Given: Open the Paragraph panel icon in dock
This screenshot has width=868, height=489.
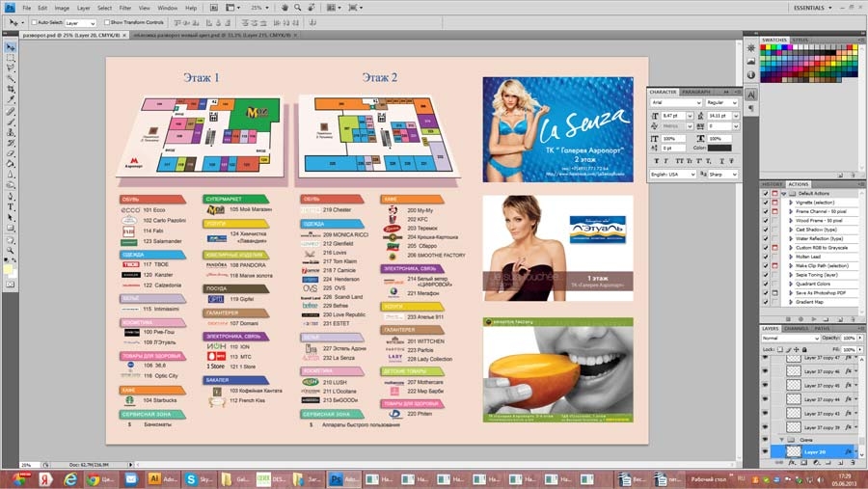Looking at the screenshot, I should [751, 109].
